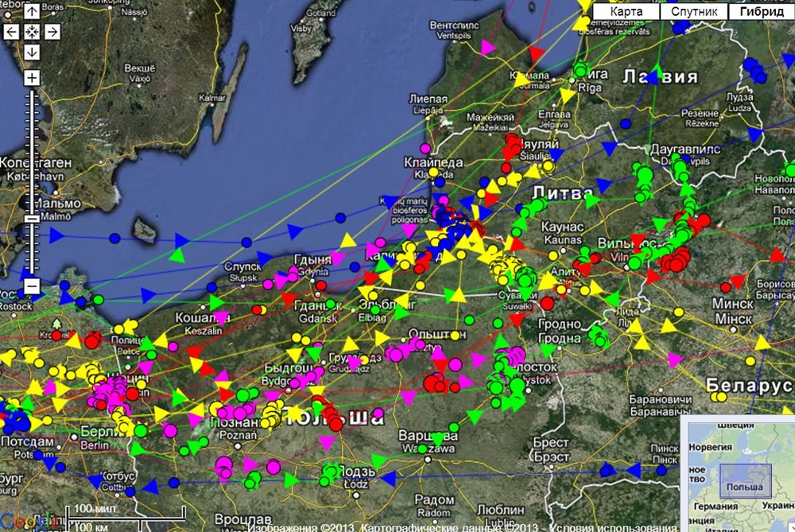Open Условия использования terms link
The height and width of the screenshot is (532, 795).
[614, 527]
